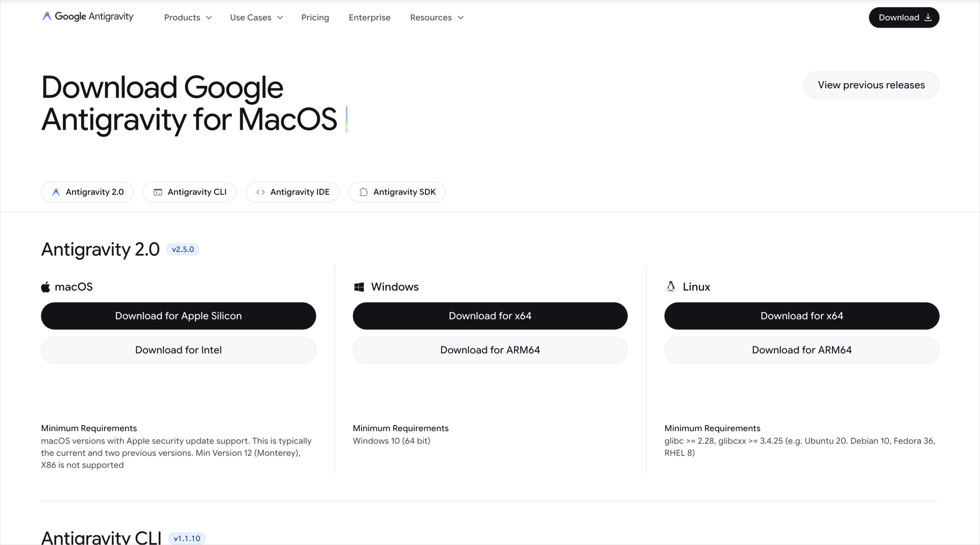Open the Pricing page
The height and width of the screenshot is (545, 980).
tap(315, 17)
